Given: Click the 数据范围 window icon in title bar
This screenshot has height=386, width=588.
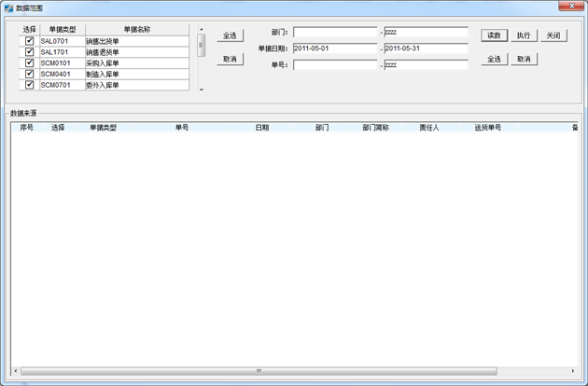Looking at the screenshot, I should coord(8,7).
